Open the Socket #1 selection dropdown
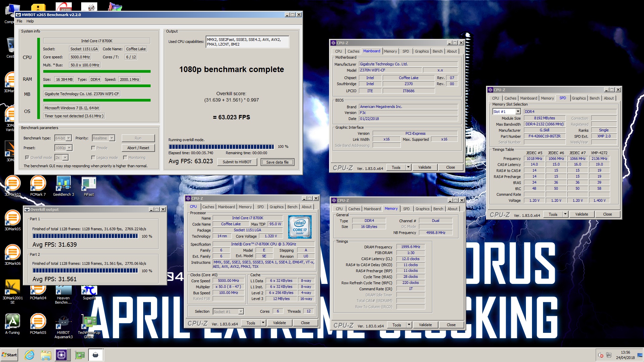The height and width of the screenshot is (362, 644). click(228, 312)
